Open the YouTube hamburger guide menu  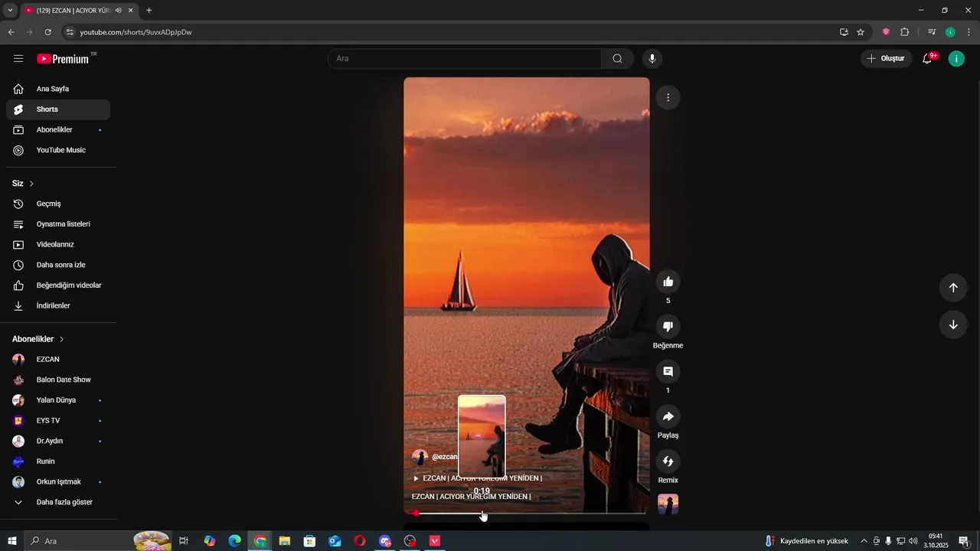(x=18, y=58)
